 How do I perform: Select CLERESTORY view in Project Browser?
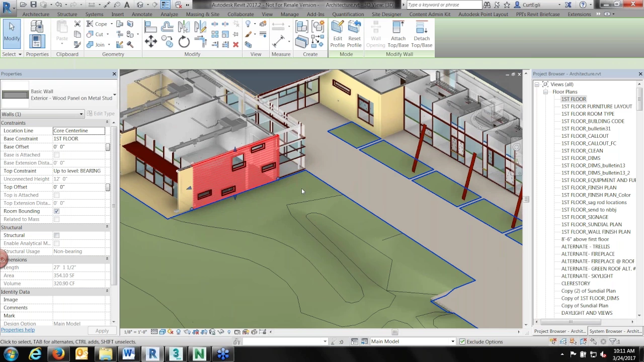[x=576, y=284]
